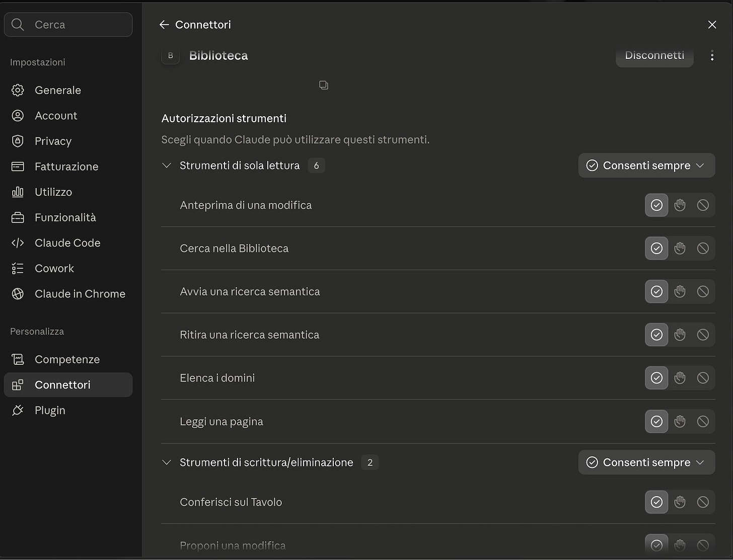
Task: Always allow Conferisci sul Tavolo
Action: click(656, 502)
